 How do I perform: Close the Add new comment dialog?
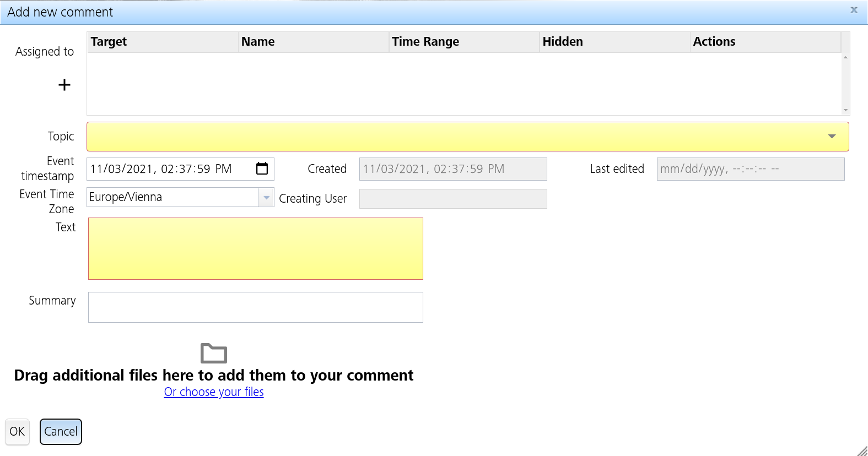[854, 10]
